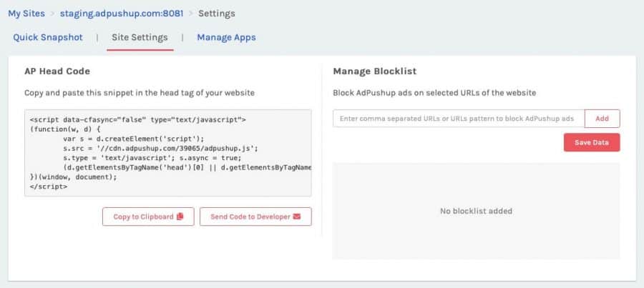Click 'Block AdPushup ads on selected URLs' text

434,93
